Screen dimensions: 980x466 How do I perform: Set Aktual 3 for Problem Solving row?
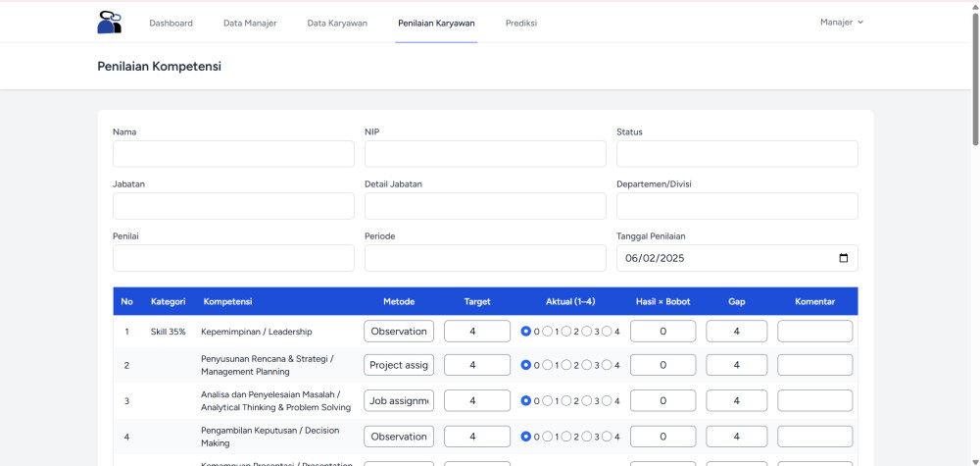point(586,401)
